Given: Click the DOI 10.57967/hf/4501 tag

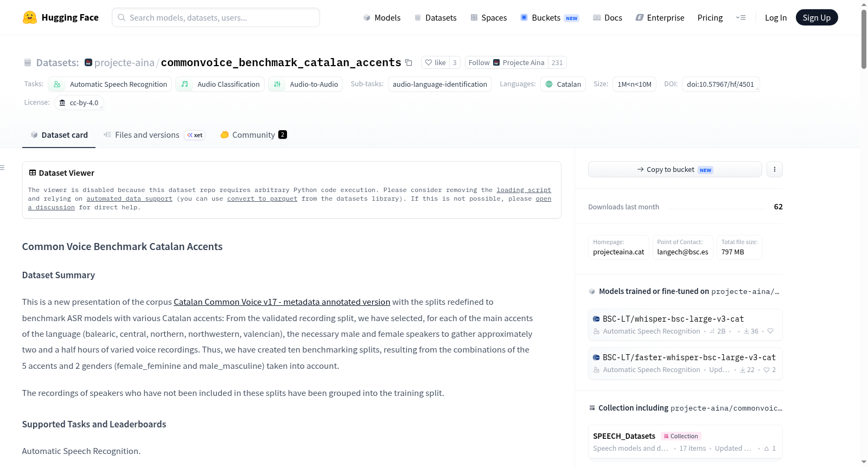Looking at the screenshot, I should 720,84.
